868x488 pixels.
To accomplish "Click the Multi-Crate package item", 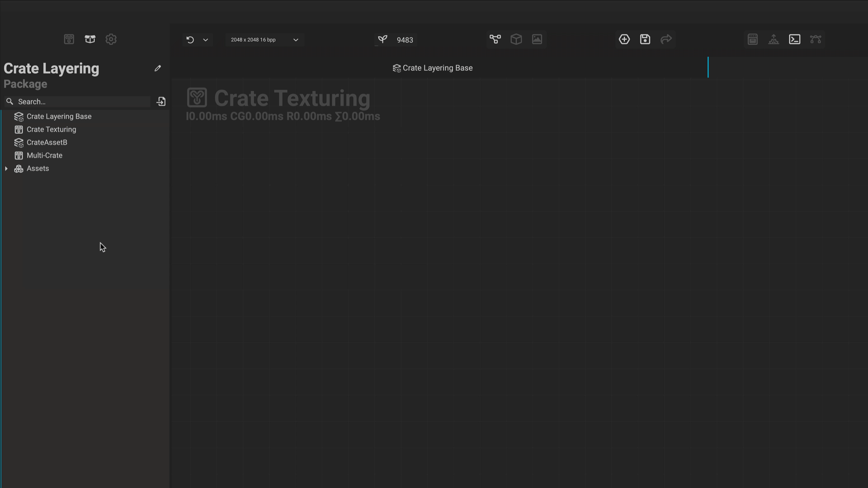I will pyautogui.click(x=45, y=155).
